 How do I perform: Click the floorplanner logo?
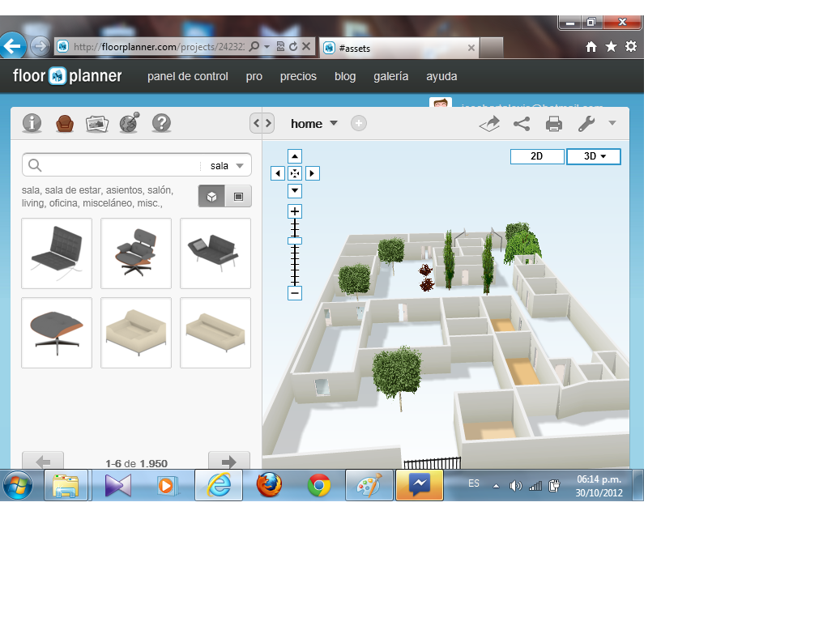tap(67, 76)
